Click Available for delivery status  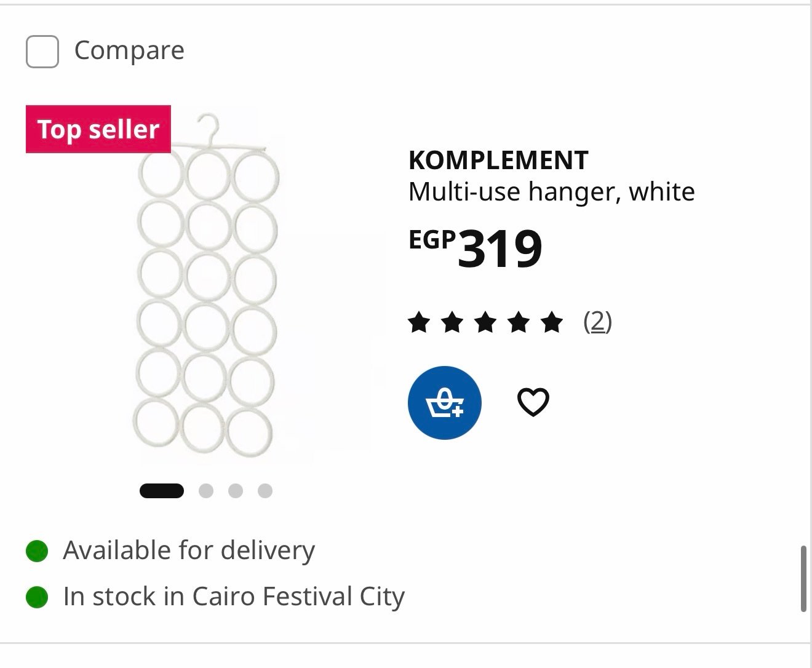tap(189, 551)
